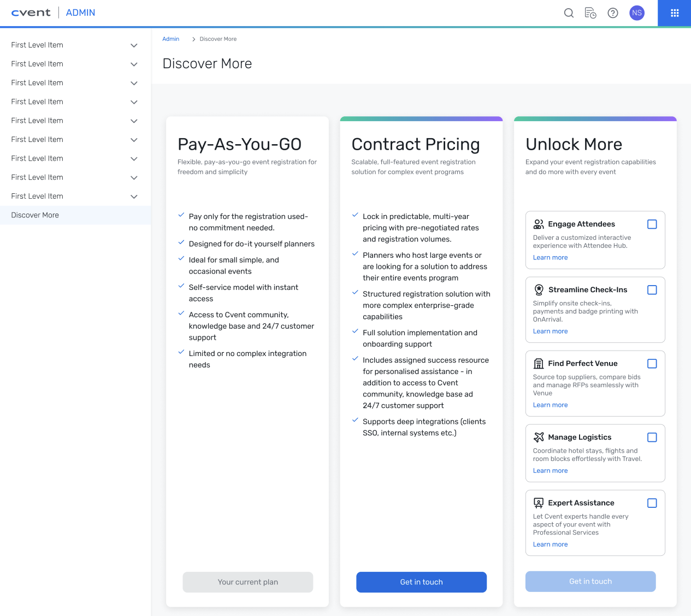Click 'Limited or no complex integration needs' text
The image size is (691, 616).
pos(247,359)
